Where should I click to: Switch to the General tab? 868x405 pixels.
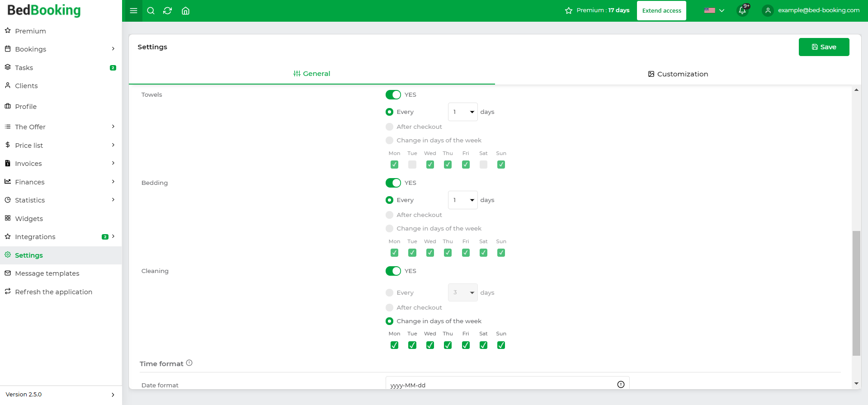pyautogui.click(x=312, y=74)
